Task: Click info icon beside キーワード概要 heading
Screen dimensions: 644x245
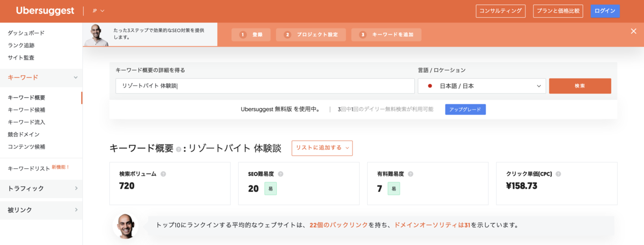Action: coord(178,149)
